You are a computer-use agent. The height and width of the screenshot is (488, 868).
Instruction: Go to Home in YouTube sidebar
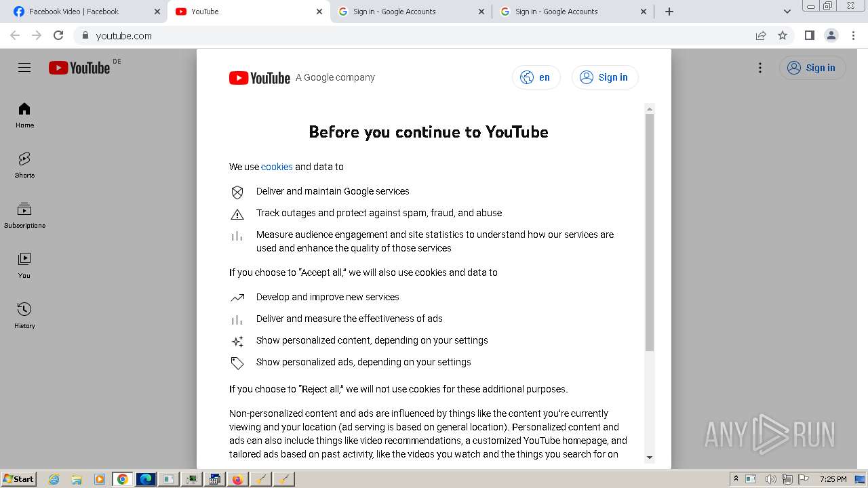pyautogui.click(x=24, y=115)
